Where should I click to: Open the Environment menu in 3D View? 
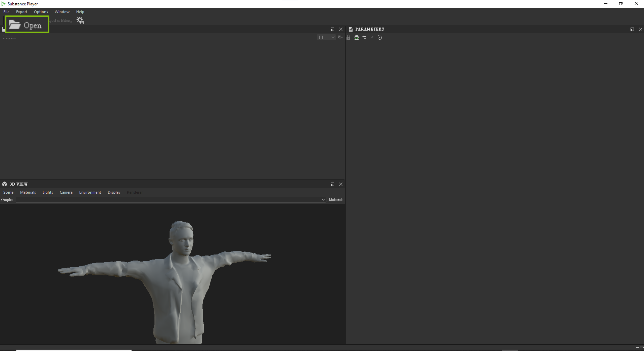pyautogui.click(x=90, y=192)
